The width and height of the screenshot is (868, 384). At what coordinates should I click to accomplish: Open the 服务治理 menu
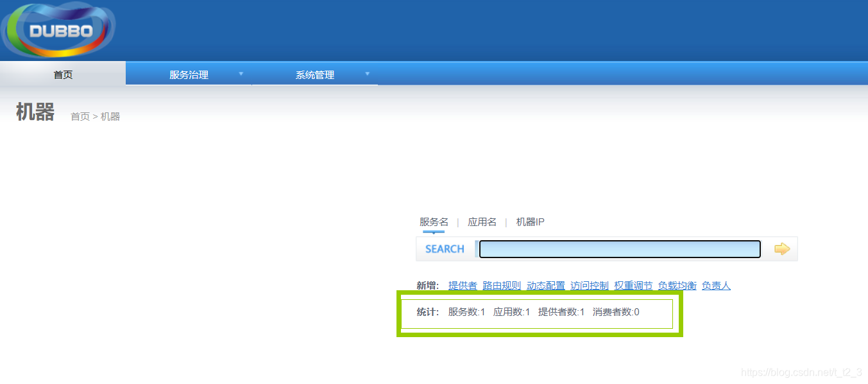tap(189, 74)
